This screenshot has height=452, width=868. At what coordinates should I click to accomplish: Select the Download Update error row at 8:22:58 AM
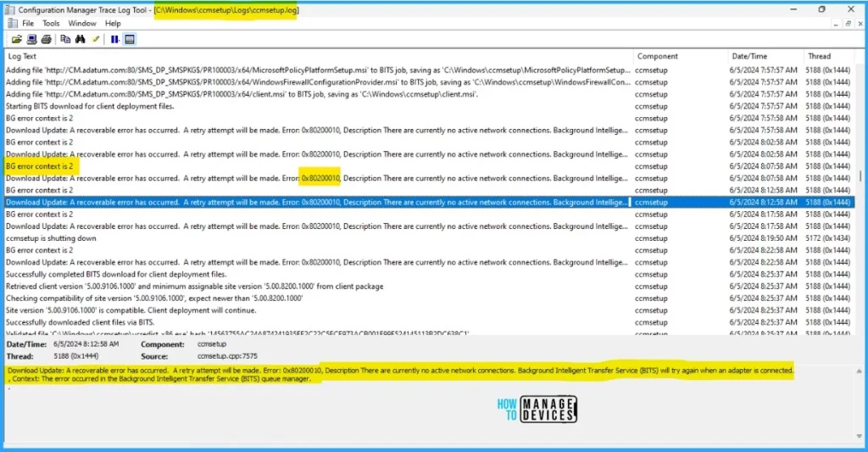click(430, 262)
